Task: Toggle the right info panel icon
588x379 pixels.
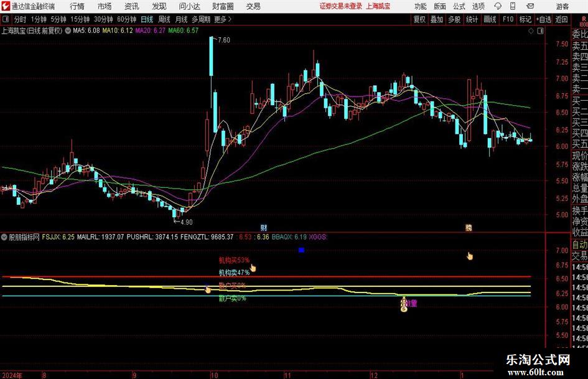Action: [540, 30]
